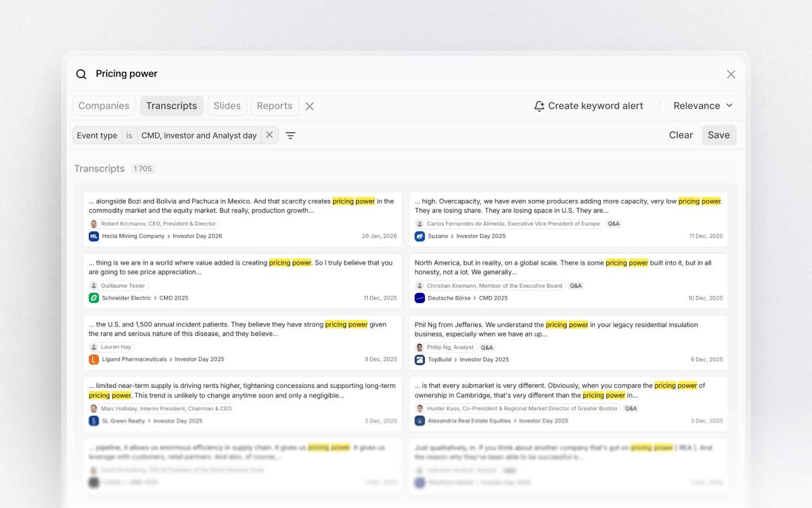Click the Hecla Mining Company logo
This screenshot has width=812, height=508.
point(94,236)
